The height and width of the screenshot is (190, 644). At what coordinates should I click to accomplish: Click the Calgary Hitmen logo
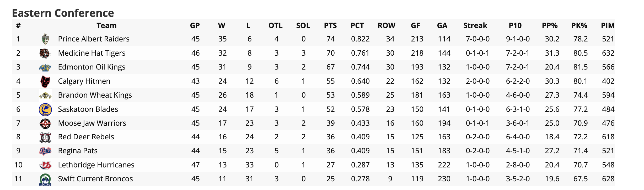click(45, 81)
